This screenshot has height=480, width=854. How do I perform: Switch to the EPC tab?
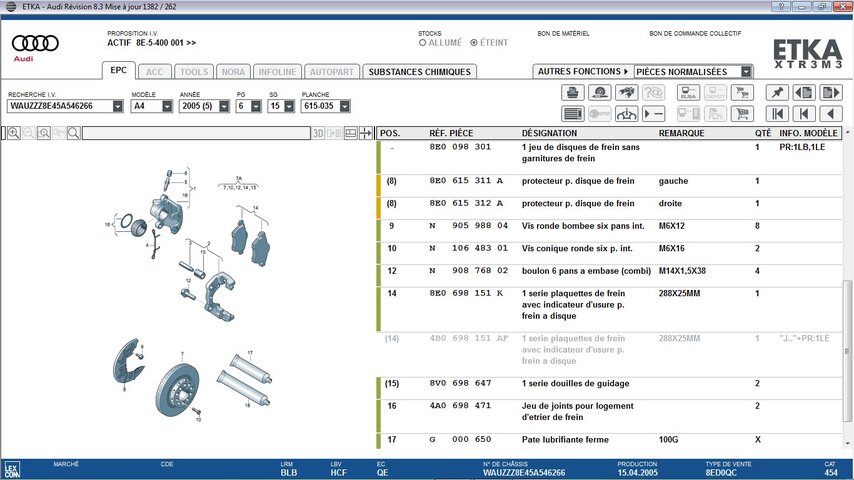[118, 70]
